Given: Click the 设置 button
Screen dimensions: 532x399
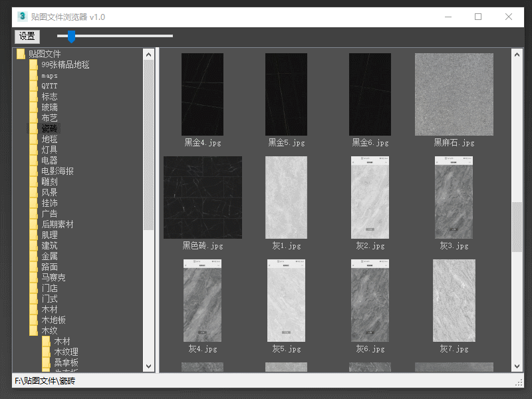Looking at the screenshot, I should tap(27, 37).
